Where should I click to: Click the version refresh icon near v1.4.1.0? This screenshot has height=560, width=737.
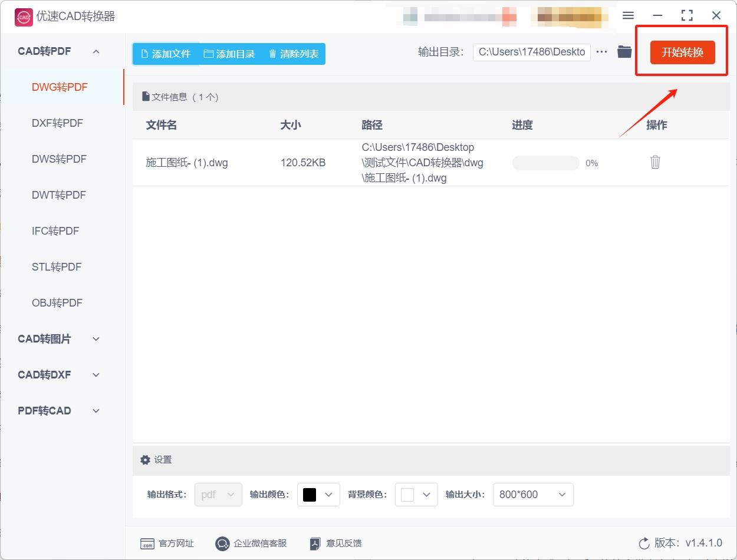644,544
